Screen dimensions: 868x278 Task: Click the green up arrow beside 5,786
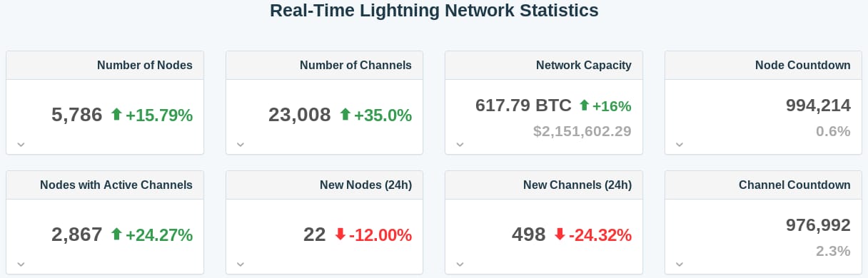click(x=117, y=114)
